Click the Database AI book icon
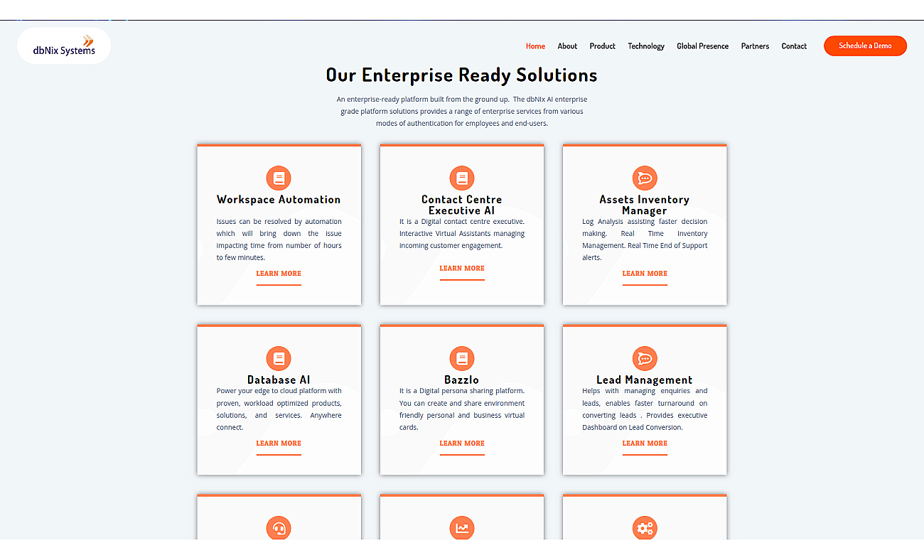This screenshot has width=924, height=560. tap(279, 358)
